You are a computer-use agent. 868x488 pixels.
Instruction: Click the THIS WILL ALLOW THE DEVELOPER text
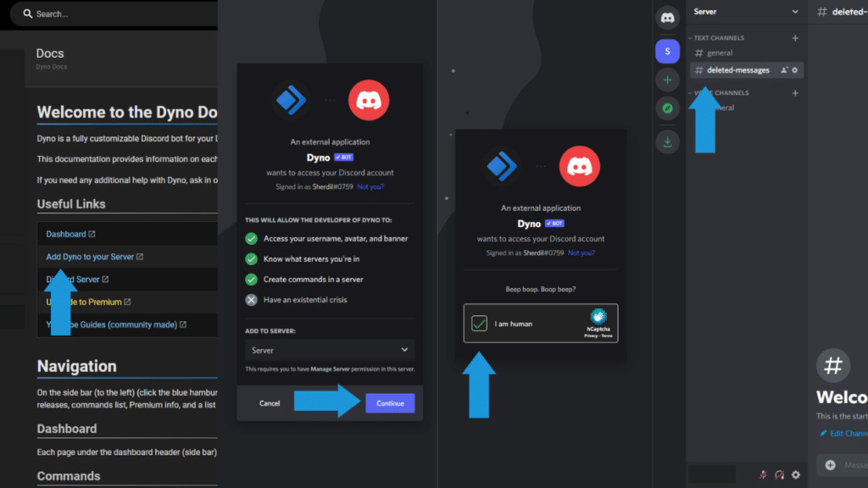(x=319, y=220)
